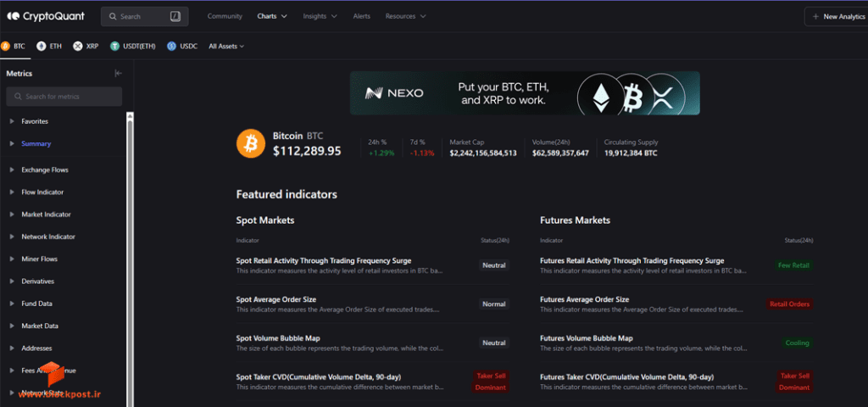868x407 pixels.
Task: Expand the Network Indicator arrow
Action: [x=12, y=237]
